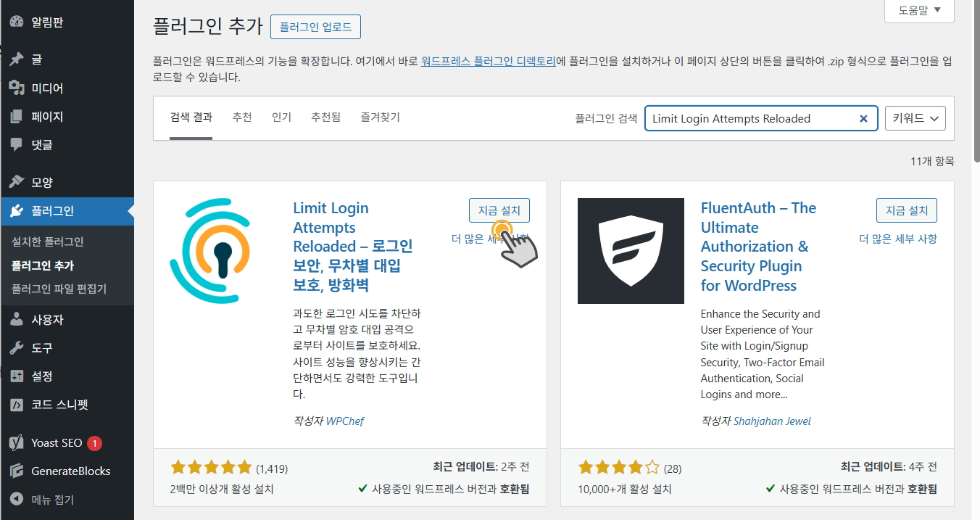Click the 11개 항목 item count text
Image resolution: width=980 pixels, height=520 pixels.
(x=932, y=161)
